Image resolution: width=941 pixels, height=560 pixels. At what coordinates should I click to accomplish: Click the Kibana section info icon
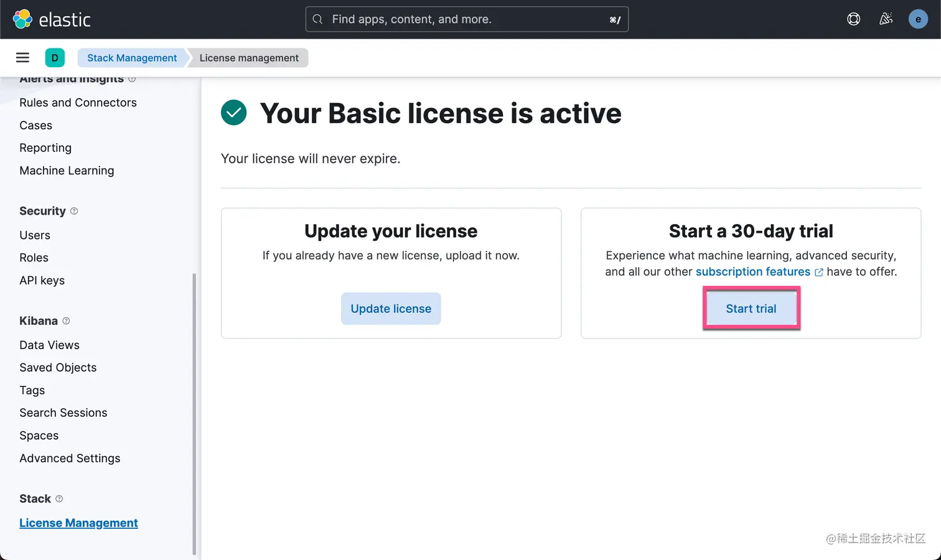pos(66,321)
